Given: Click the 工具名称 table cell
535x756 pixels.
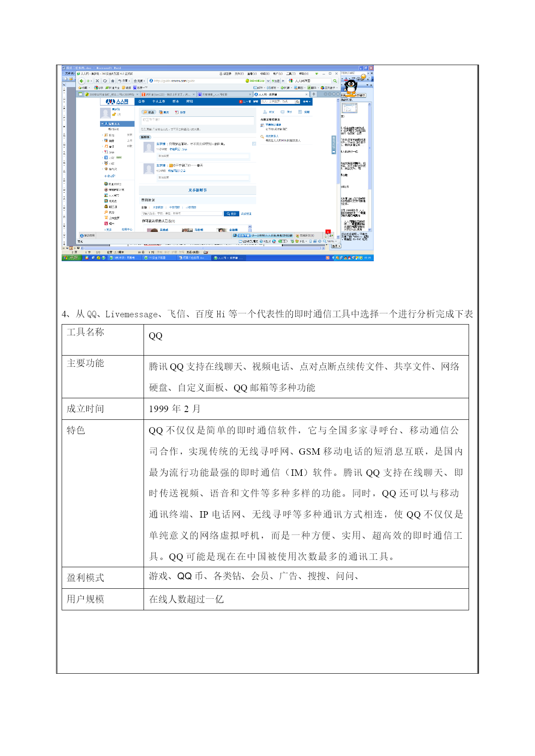Looking at the screenshot, I should [x=103, y=340].
